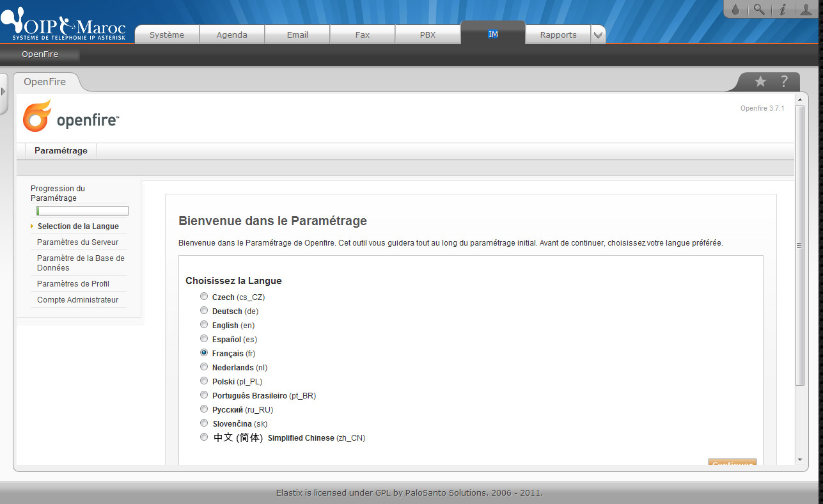This screenshot has height=504, width=823.
Task: Expand more modules via the chevron tab
Action: click(x=598, y=35)
